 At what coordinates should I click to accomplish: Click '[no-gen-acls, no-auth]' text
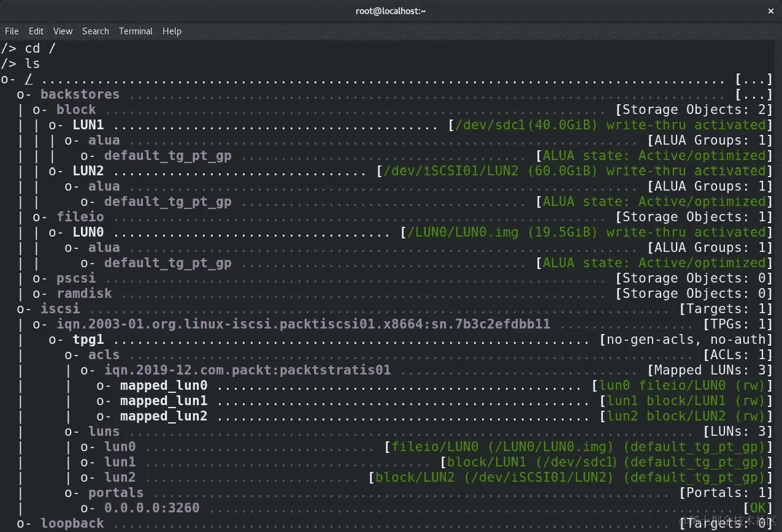[x=685, y=340]
